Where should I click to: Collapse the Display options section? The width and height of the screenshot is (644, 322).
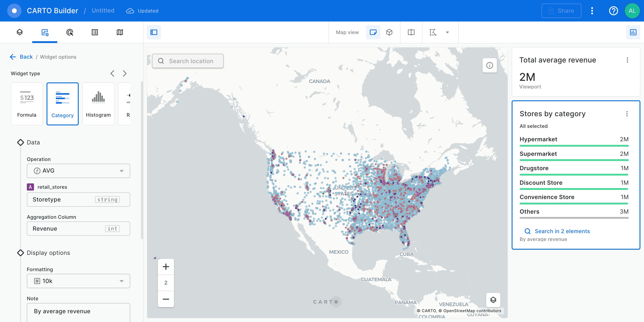pos(21,253)
